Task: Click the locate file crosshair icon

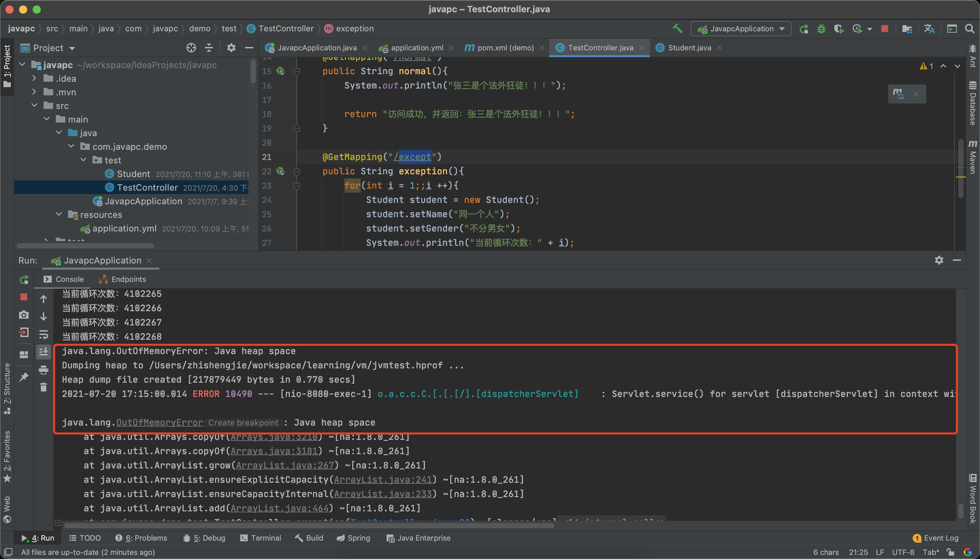Action: click(191, 48)
